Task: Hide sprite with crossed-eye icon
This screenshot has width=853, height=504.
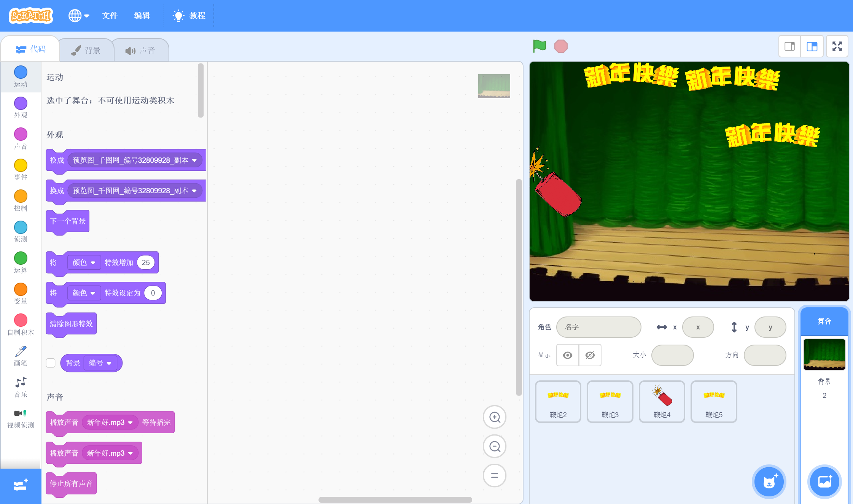Action: coord(590,355)
